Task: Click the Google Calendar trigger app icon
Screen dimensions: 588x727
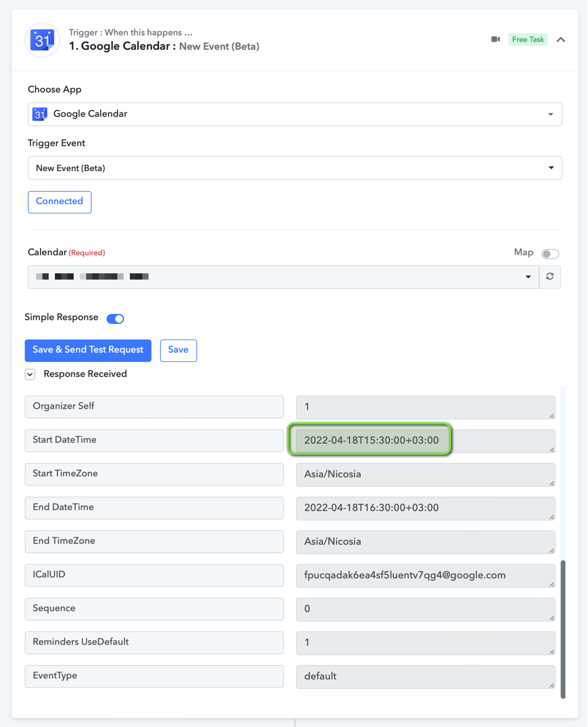Action: point(42,41)
